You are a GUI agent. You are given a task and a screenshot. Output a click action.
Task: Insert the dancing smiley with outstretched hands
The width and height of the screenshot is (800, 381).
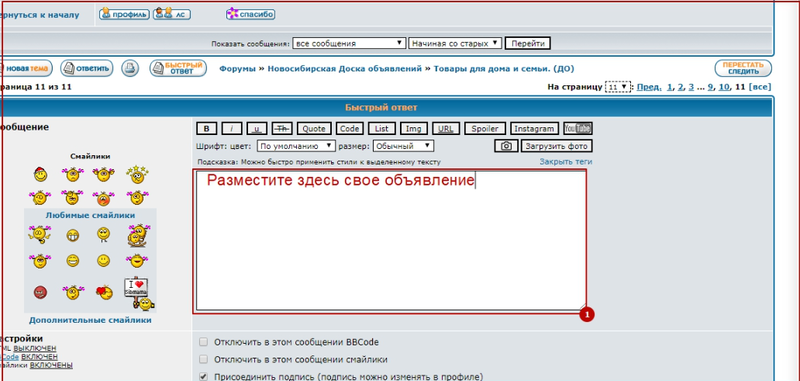pyautogui.click(x=39, y=235)
